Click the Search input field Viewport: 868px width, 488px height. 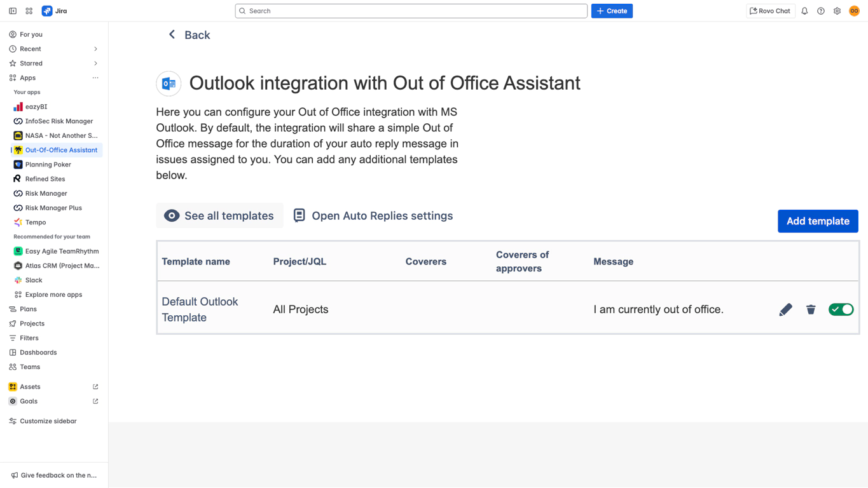[411, 11]
